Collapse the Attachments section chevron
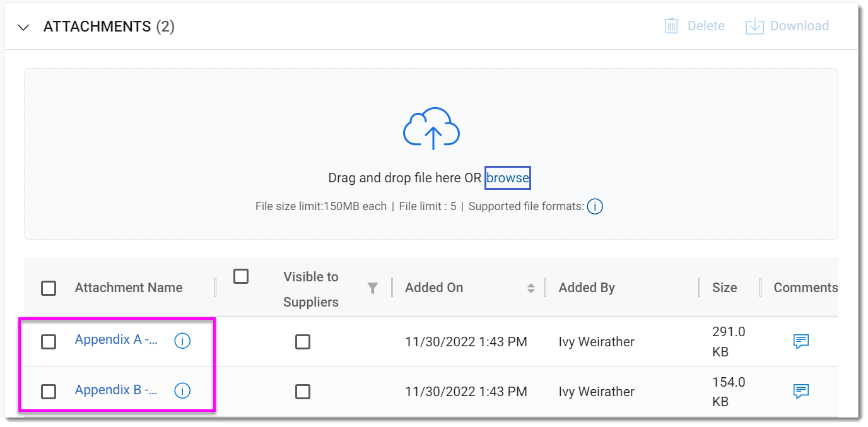Image resolution: width=868 pixels, height=427 pixels. (x=24, y=27)
